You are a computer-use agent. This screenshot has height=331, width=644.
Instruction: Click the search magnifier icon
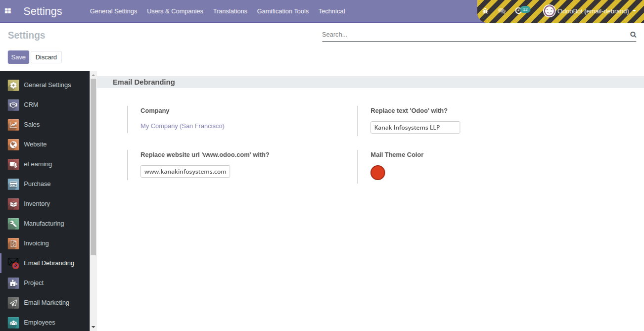click(633, 35)
